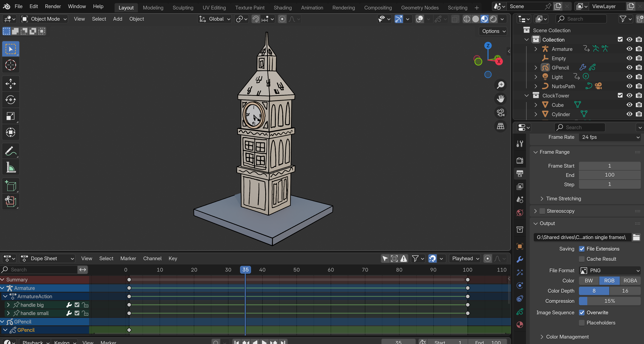Viewport: 644px width, 344px height.
Task: Select the Measure tool
Action: pos(11,167)
